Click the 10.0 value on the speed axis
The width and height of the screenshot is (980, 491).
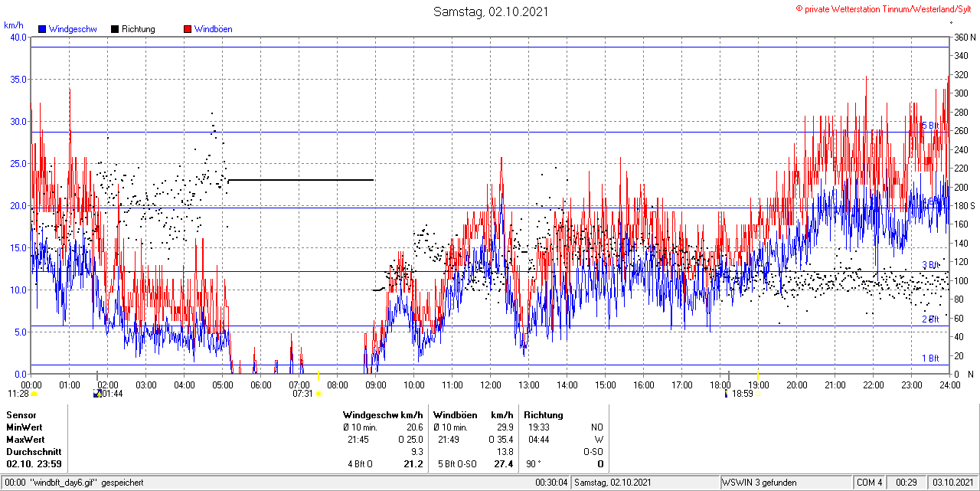tap(18, 290)
